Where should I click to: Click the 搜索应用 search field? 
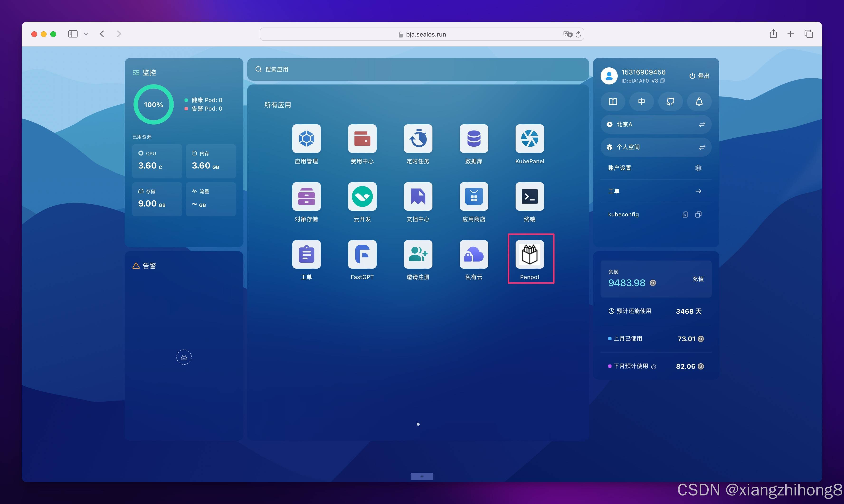(x=418, y=69)
